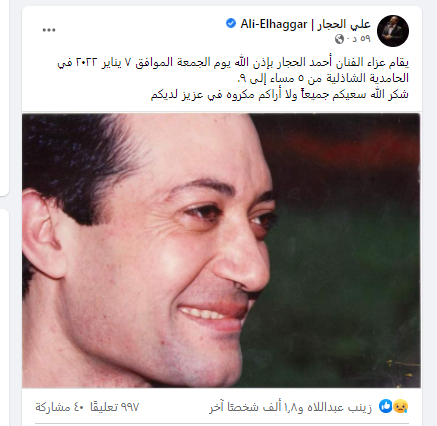Click the lower partial card at left edge
Screen dimensions: 437x426
point(4,317)
